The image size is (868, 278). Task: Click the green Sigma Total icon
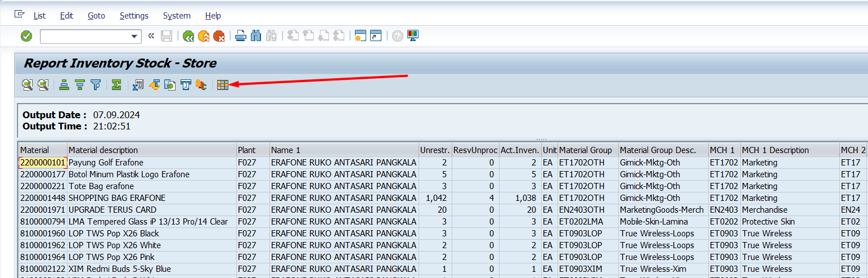click(116, 85)
